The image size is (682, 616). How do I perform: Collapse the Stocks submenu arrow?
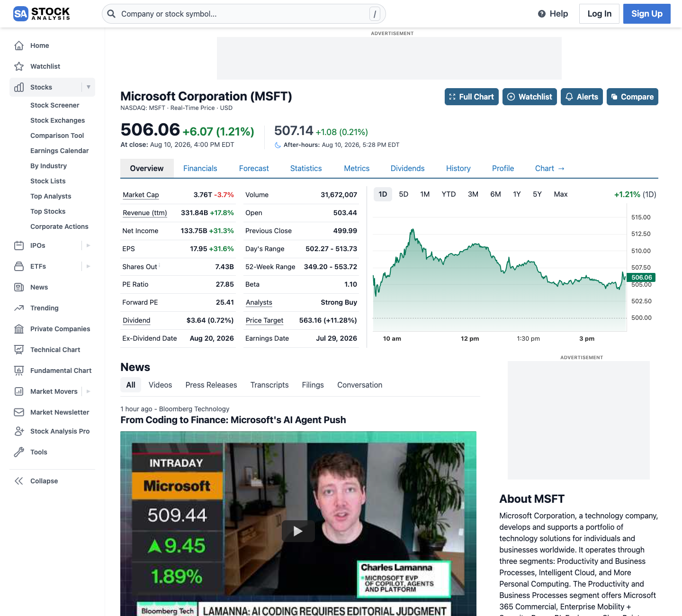pyautogui.click(x=89, y=87)
